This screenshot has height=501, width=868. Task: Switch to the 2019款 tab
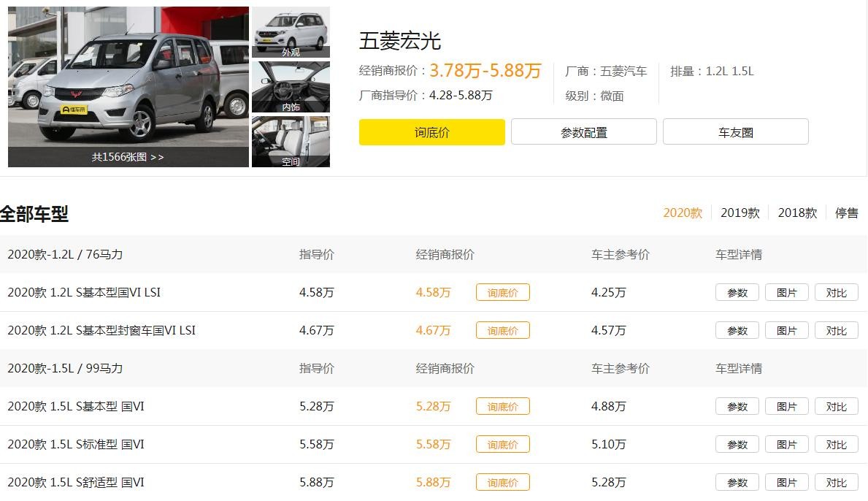(x=740, y=213)
